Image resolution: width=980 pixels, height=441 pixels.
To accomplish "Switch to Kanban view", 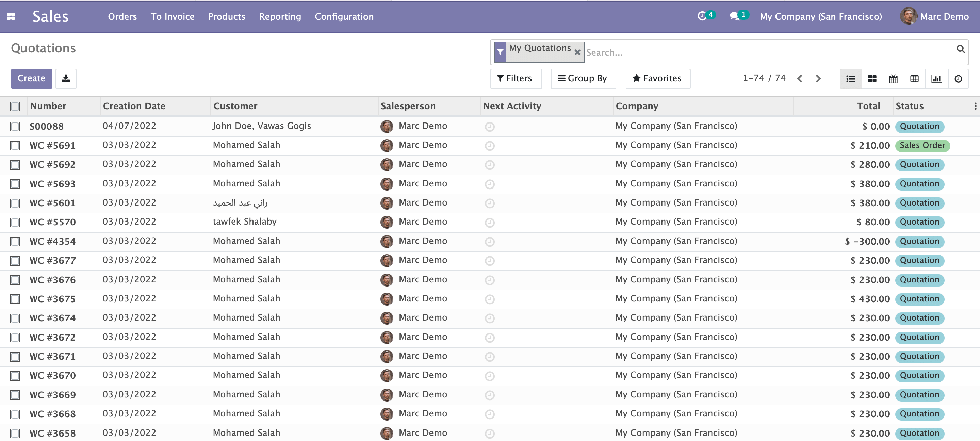I will tap(872, 79).
